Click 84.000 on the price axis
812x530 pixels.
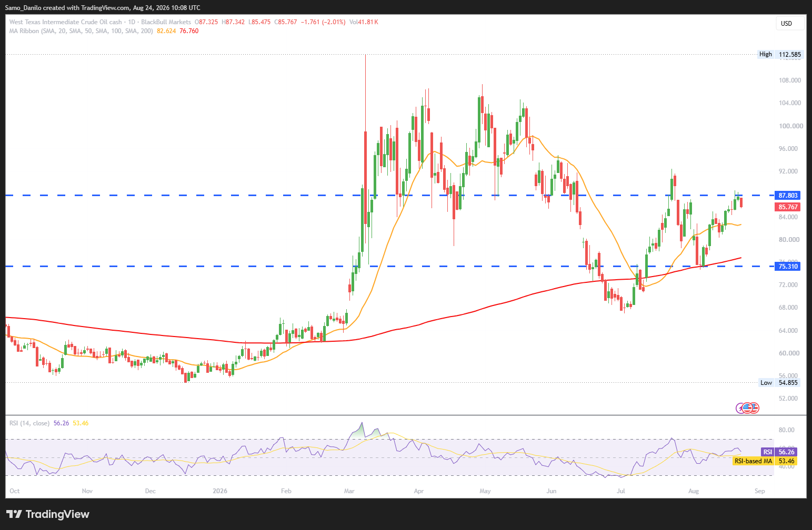(x=788, y=217)
